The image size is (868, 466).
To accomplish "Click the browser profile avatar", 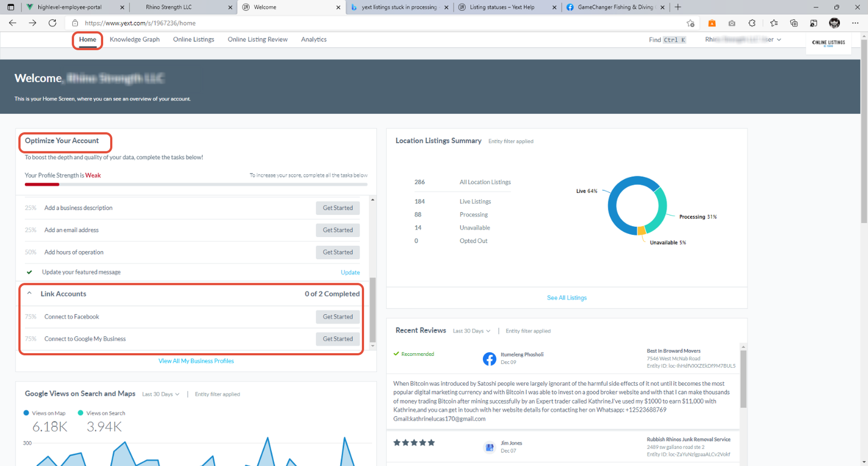I will point(834,23).
